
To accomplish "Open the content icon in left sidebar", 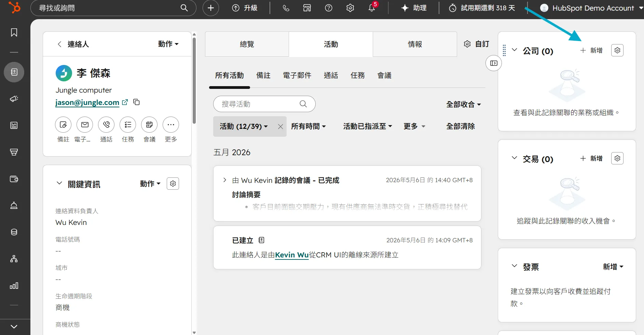I will (x=14, y=125).
